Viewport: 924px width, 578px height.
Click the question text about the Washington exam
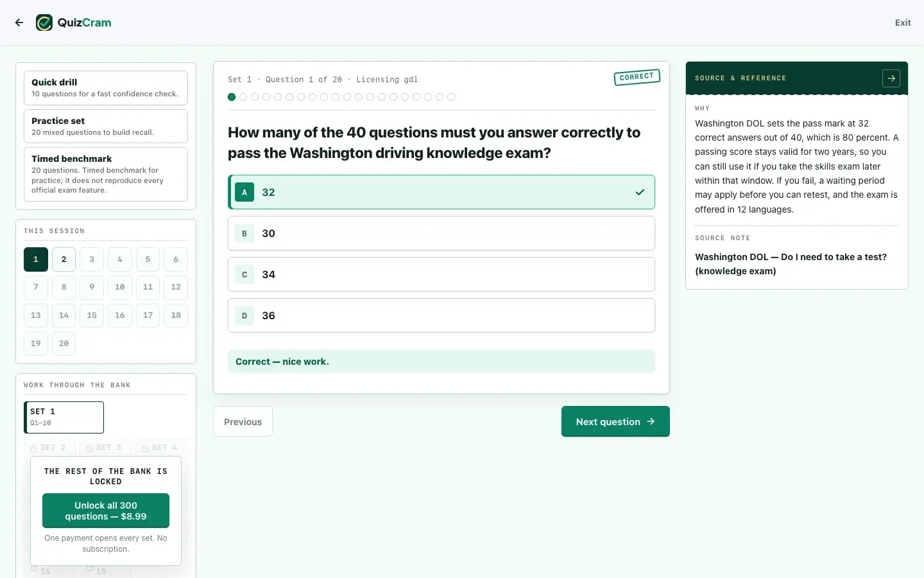[434, 143]
